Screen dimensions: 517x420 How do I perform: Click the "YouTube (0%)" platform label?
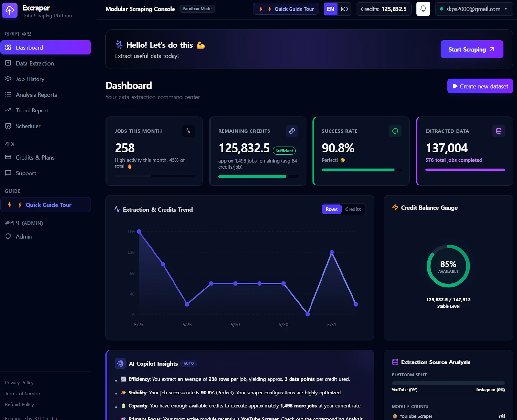405,390
